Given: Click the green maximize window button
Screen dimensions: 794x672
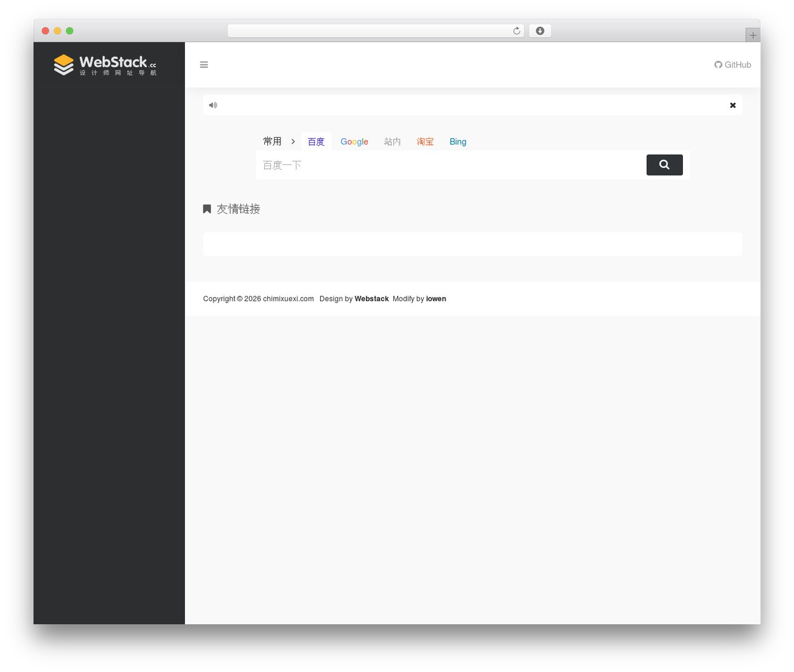Looking at the screenshot, I should (69, 31).
